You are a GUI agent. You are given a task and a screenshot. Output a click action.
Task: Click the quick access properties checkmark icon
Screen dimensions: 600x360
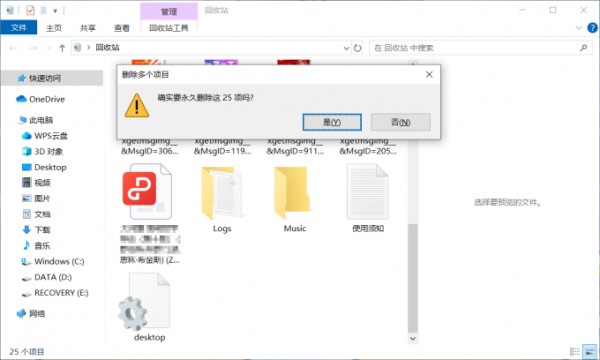tap(30, 10)
